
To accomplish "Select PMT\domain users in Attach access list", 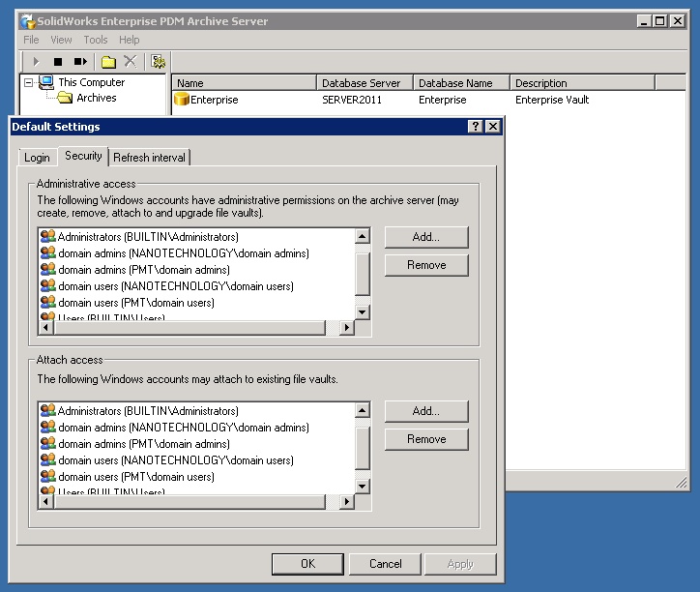I will pyautogui.click(x=128, y=477).
